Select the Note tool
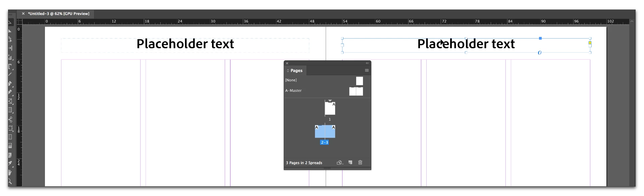This screenshot has width=644, height=196. click(10, 155)
